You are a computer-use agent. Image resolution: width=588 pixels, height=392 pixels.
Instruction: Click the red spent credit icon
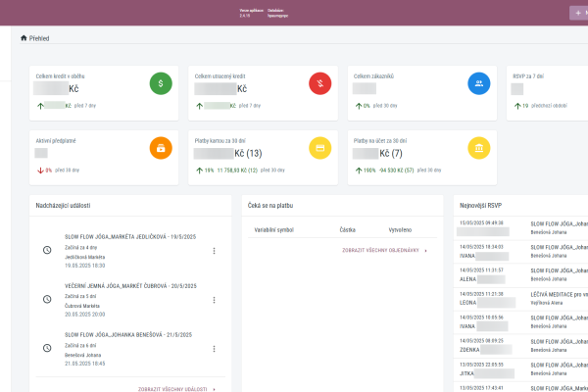coord(319,83)
